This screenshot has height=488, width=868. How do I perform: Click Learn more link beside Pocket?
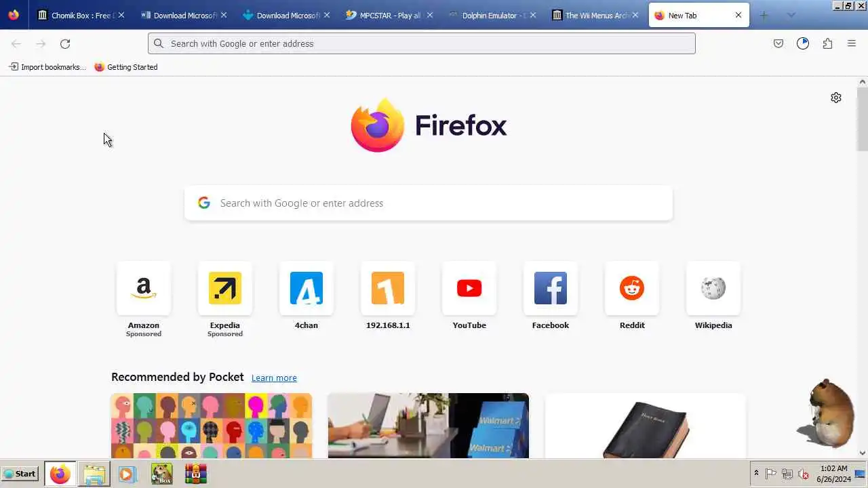click(274, 378)
